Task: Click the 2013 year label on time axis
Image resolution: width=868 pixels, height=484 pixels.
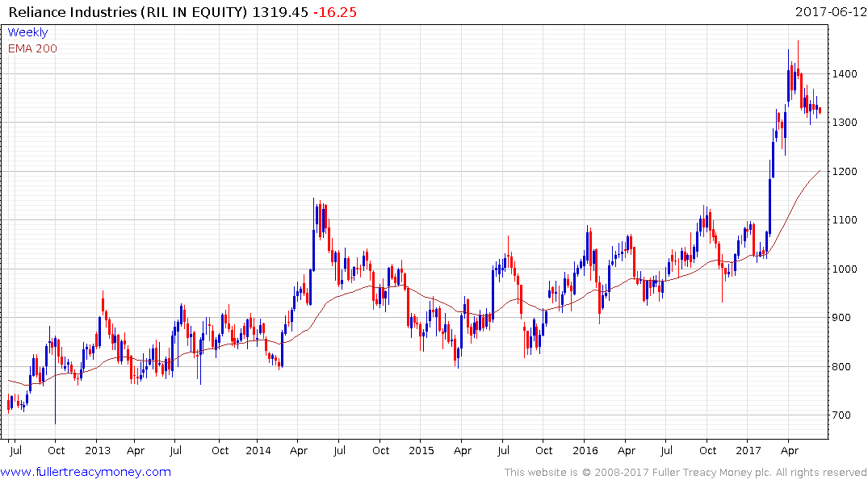Action: 98,450
